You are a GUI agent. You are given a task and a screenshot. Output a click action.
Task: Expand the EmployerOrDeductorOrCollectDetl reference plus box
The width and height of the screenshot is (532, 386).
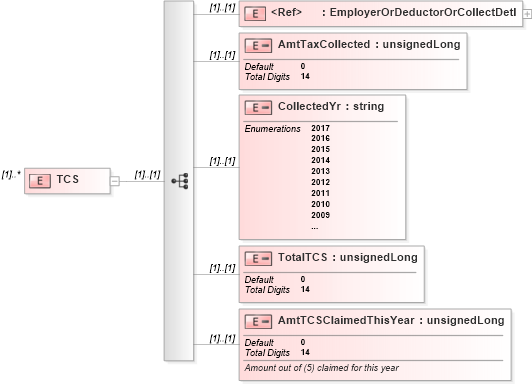tap(527, 14)
